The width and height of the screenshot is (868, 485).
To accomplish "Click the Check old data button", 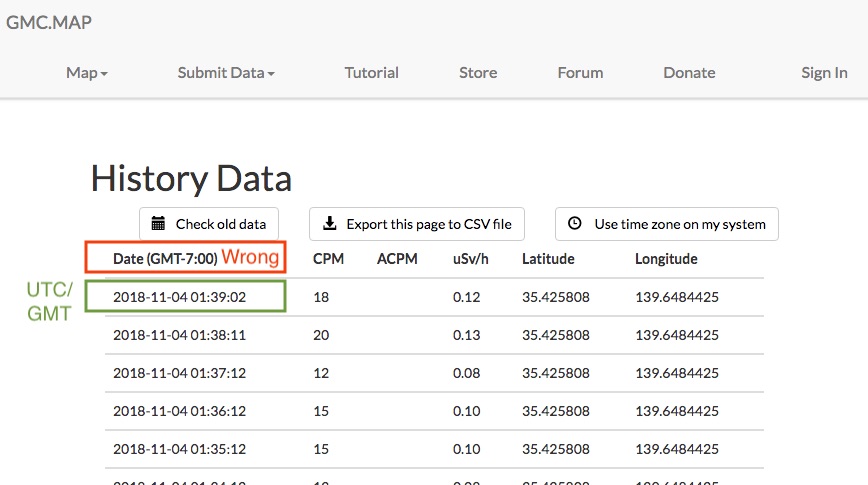I will point(209,224).
